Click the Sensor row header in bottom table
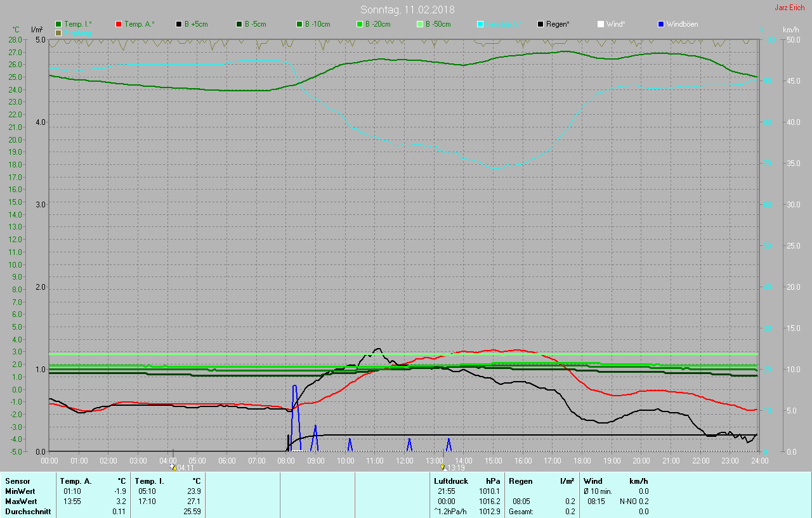The height and width of the screenshot is (518, 812). click(x=18, y=481)
